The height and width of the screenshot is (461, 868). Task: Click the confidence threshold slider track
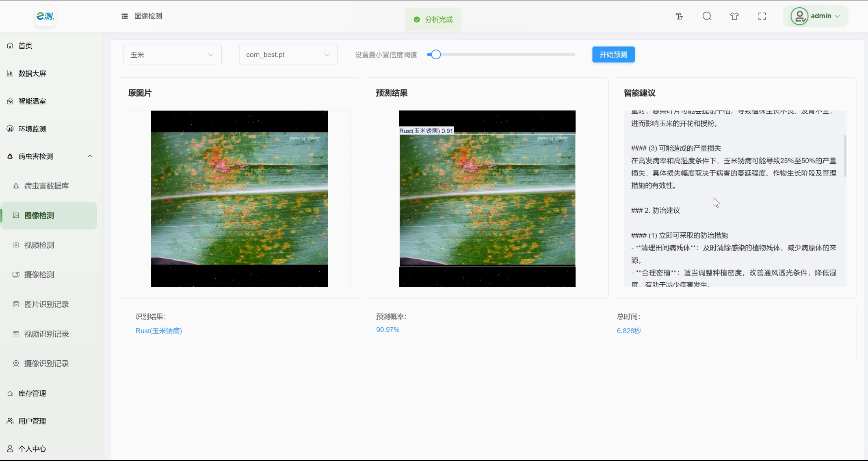501,54
